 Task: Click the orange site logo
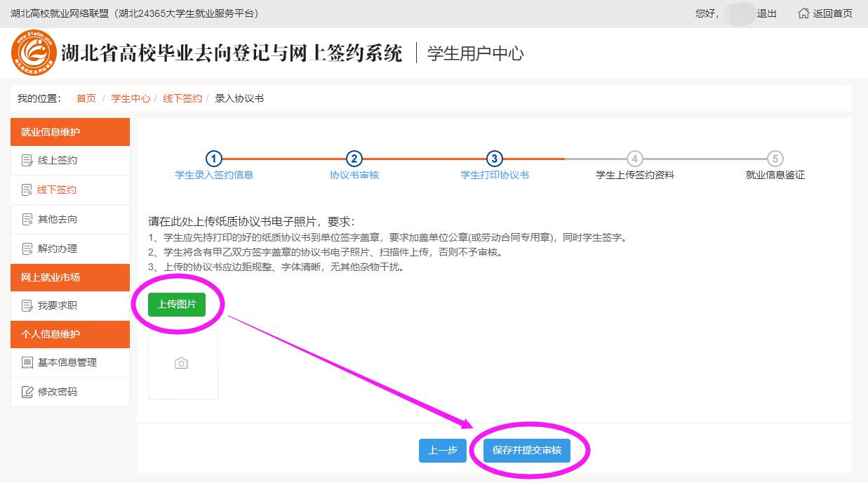(x=34, y=53)
